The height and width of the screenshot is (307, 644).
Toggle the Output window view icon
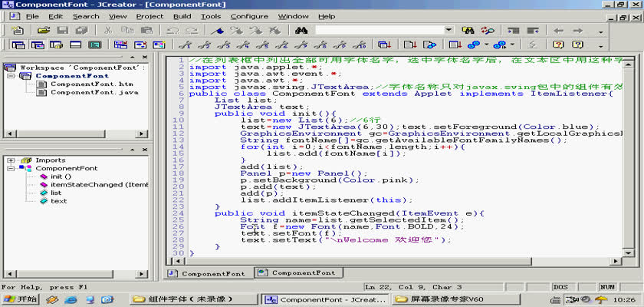point(76,45)
